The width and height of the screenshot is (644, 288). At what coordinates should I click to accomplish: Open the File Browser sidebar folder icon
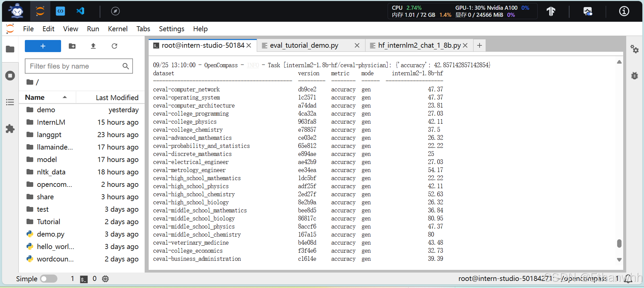tap(10, 49)
